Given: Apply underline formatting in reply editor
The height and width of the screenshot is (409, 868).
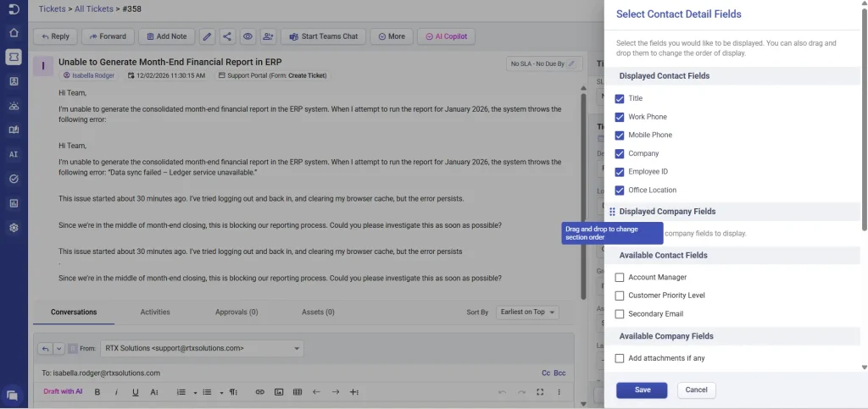Looking at the screenshot, I should coord(135,392).
